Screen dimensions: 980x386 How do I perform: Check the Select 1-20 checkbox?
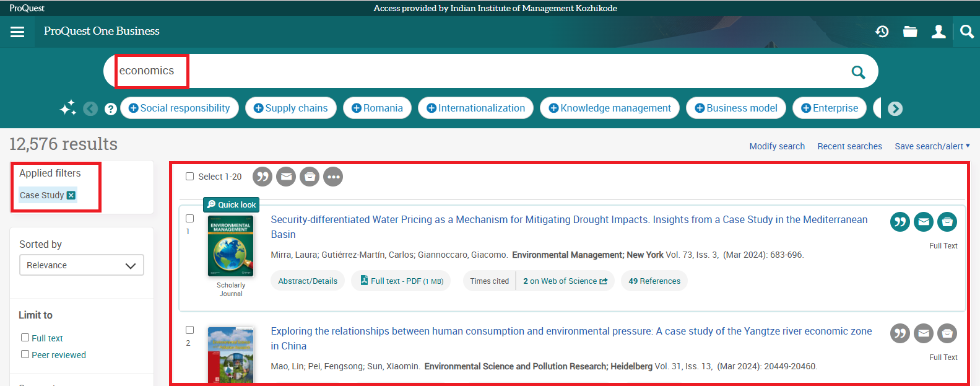pos(190,177)
